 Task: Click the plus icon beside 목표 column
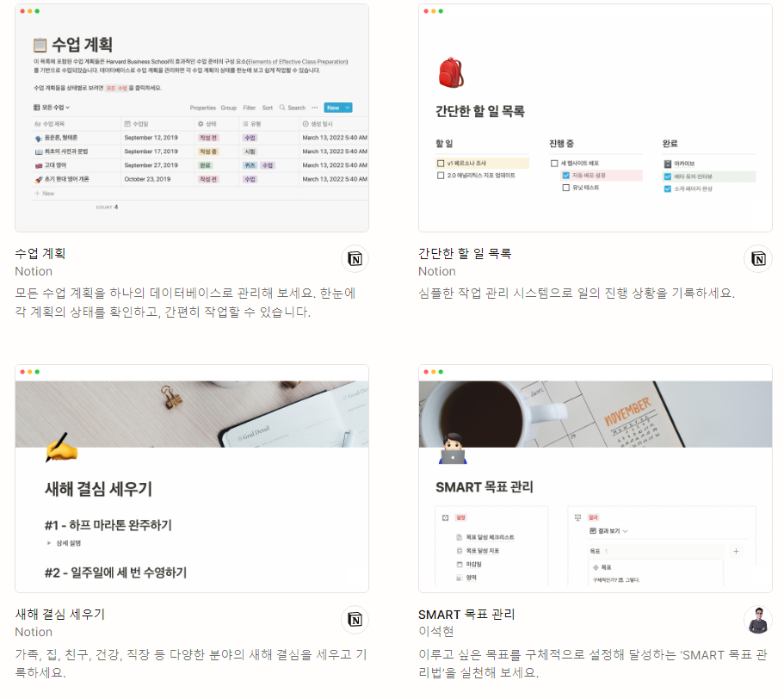click(736, 551)
